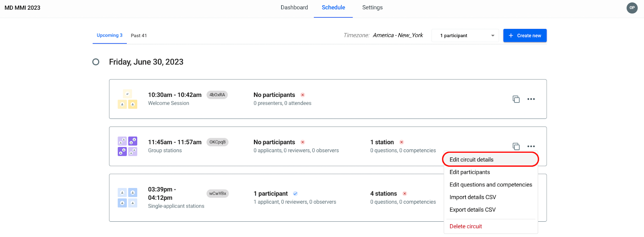This screenshot has height=237, width=644.
Task: Click the 4bOxRA session code badge
Action: tap(217, 95)
